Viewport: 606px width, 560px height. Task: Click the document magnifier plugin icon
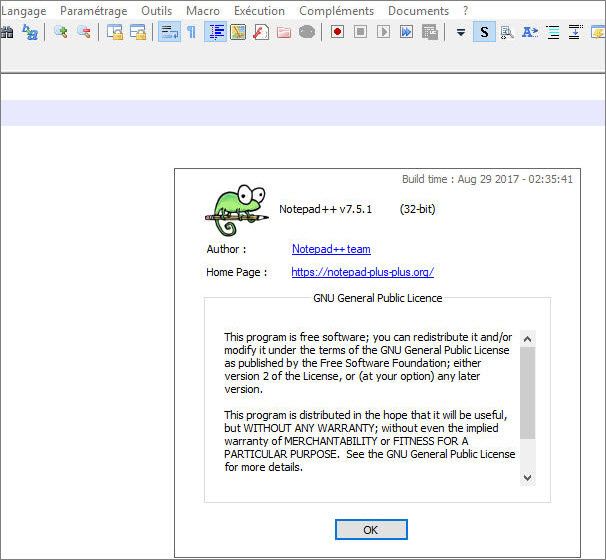(507, 32)
